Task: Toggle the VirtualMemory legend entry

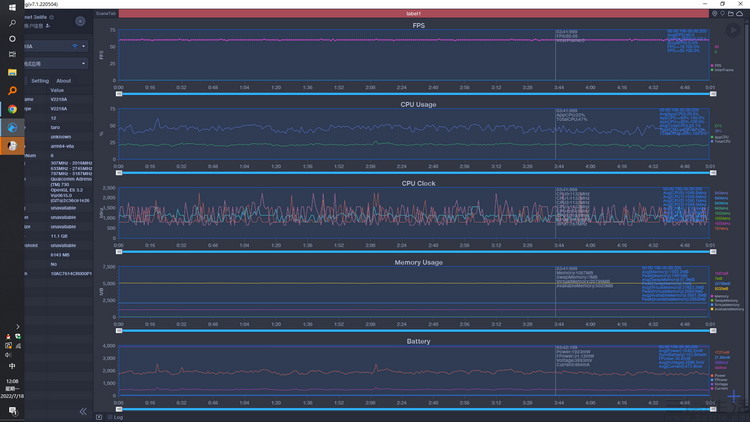Action: (x=725, y=305)
